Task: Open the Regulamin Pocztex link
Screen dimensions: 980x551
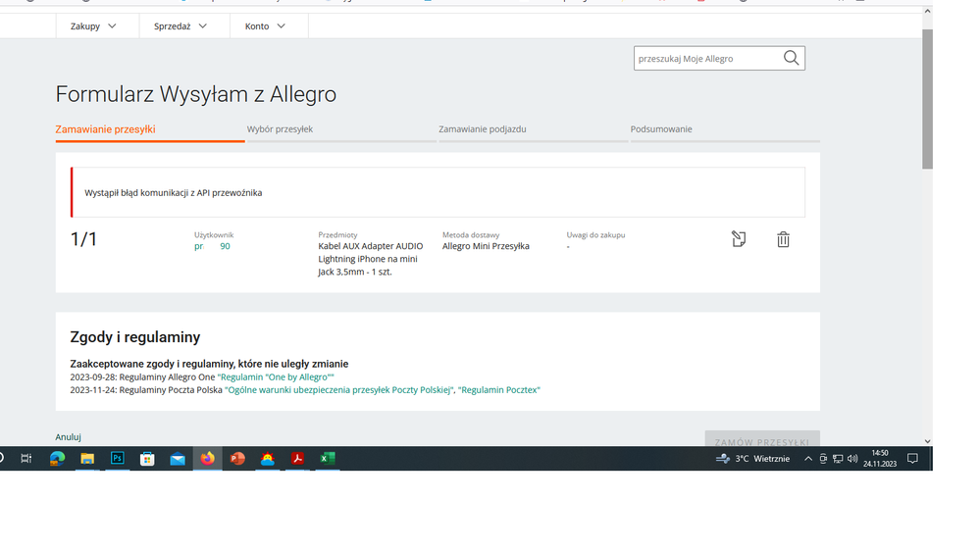Action: tap(498, 390)
